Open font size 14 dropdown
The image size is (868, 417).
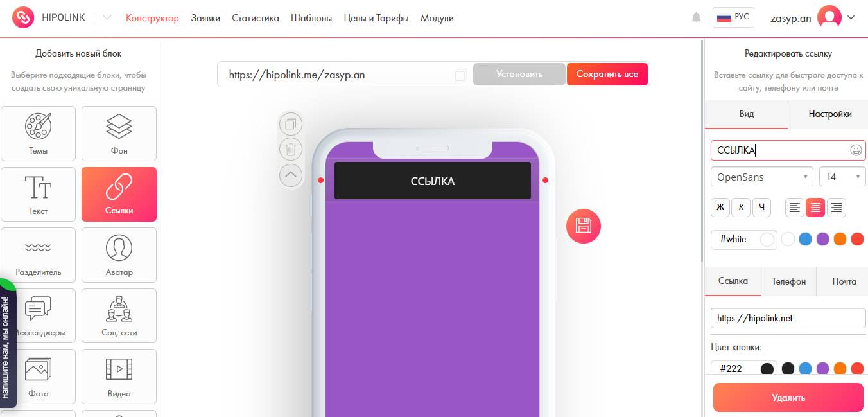click(842, 177)
